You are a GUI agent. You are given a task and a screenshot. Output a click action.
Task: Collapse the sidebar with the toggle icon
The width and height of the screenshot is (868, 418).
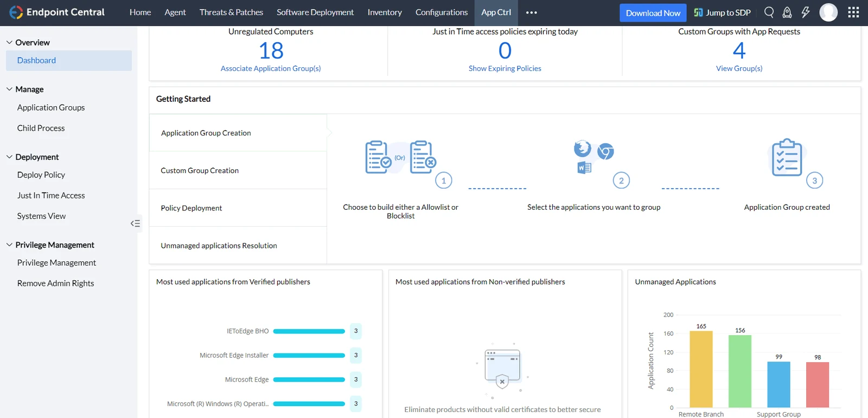pos(135,223)
